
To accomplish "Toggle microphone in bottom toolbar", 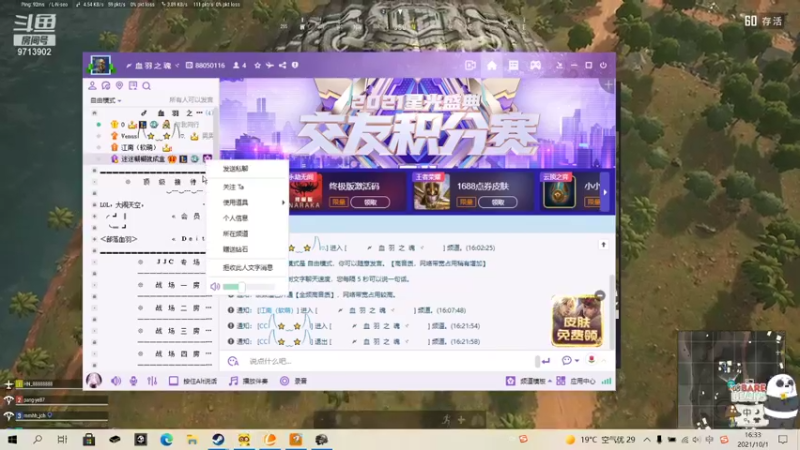I will tap(133, 381).
